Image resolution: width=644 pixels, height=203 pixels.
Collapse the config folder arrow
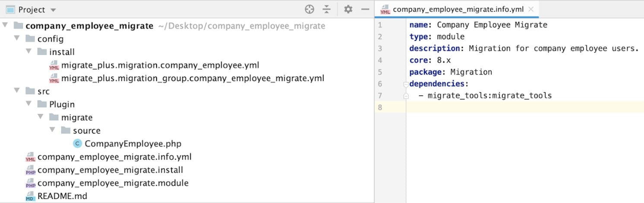point(17,38)
